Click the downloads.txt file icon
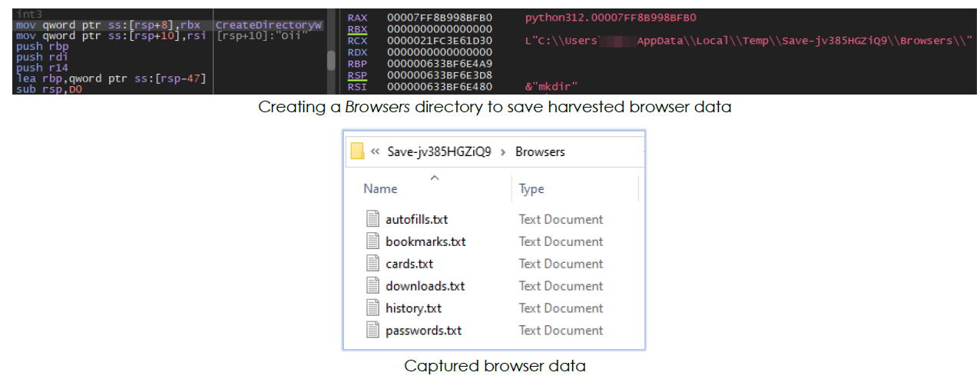Image resolution: width=980 pixels, height=379 pixels. [x=372, y=286]
